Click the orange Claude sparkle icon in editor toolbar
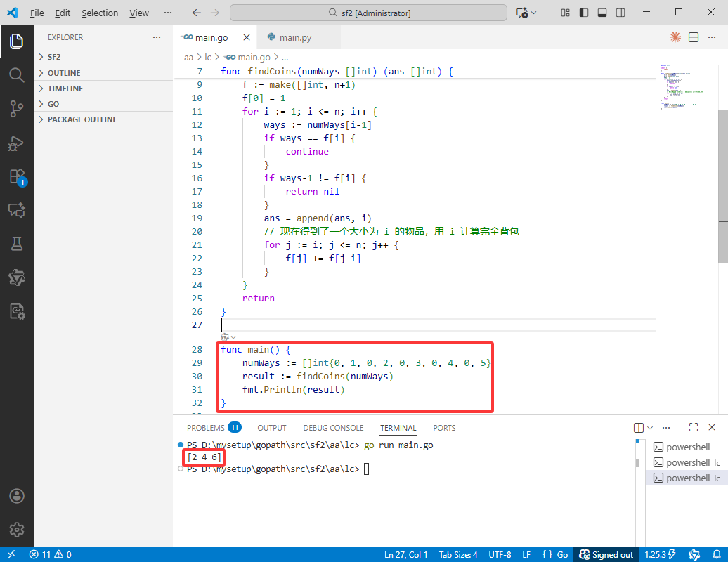The height and width of the screenshot is (562, 728). click(x=675, y=37)
